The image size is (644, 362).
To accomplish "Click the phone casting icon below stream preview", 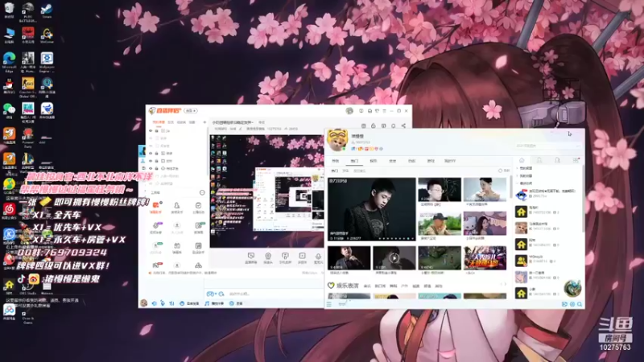I will [x=285, y=257].
